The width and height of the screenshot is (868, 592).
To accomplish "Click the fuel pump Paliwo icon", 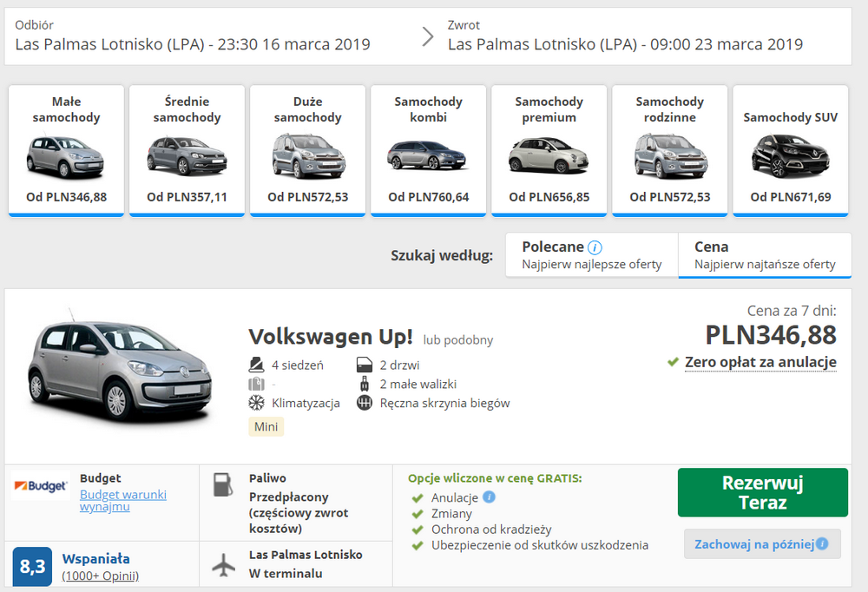I will pos(223,484).
